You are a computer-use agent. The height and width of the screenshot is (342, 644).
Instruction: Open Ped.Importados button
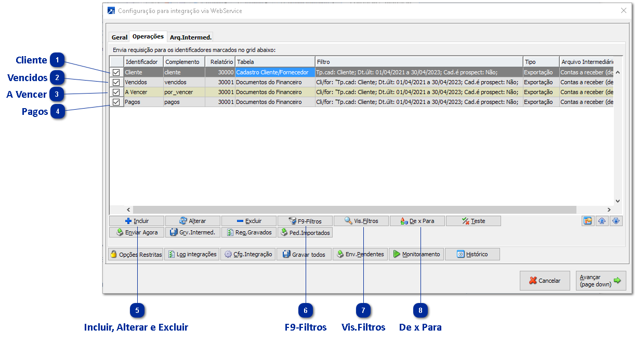(305, 232)
